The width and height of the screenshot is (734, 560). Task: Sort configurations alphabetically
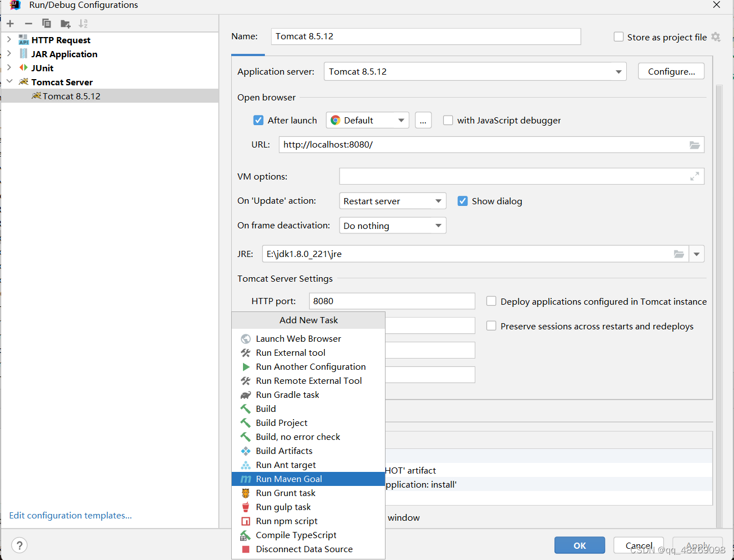[83, 24]
